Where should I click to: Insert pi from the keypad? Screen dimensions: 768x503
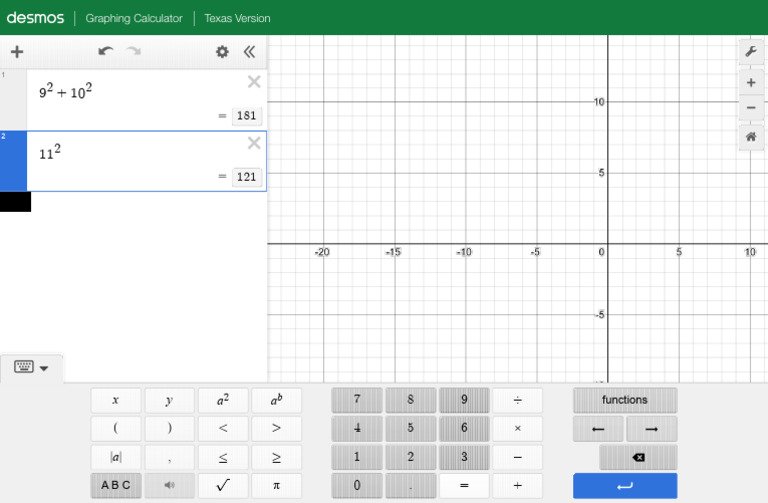click(276, 485)
